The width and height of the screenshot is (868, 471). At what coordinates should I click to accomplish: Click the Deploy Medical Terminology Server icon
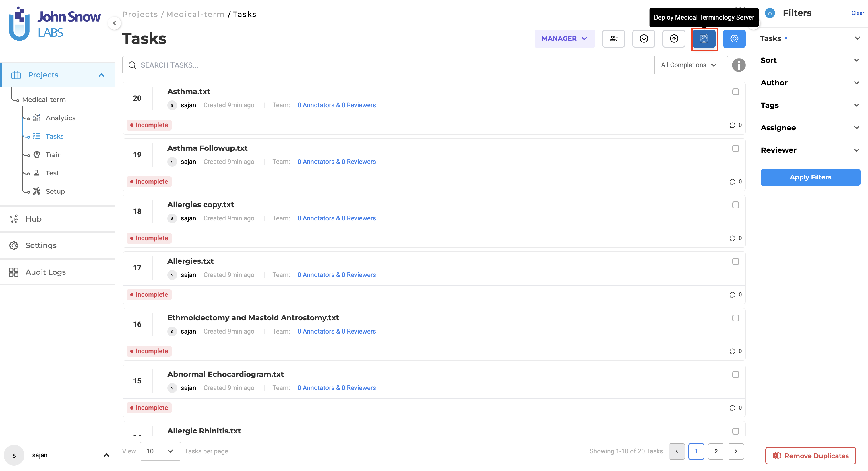[704, 38]
